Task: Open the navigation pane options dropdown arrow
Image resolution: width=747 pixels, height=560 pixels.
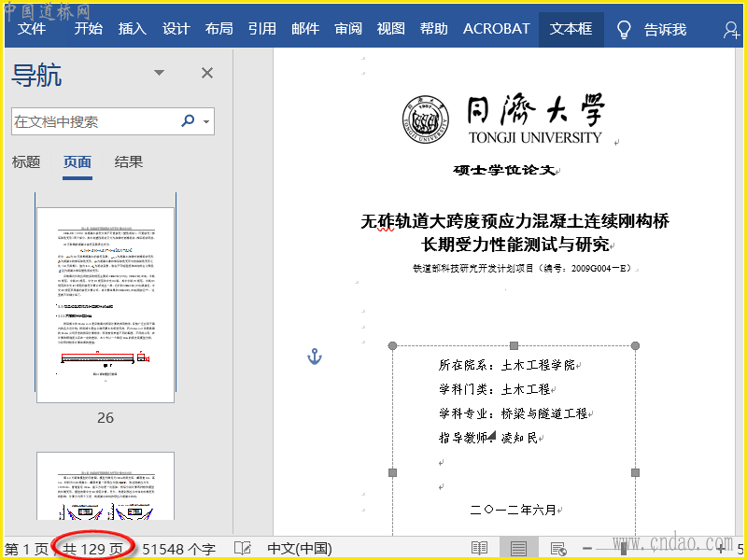Action: point(159,73)
